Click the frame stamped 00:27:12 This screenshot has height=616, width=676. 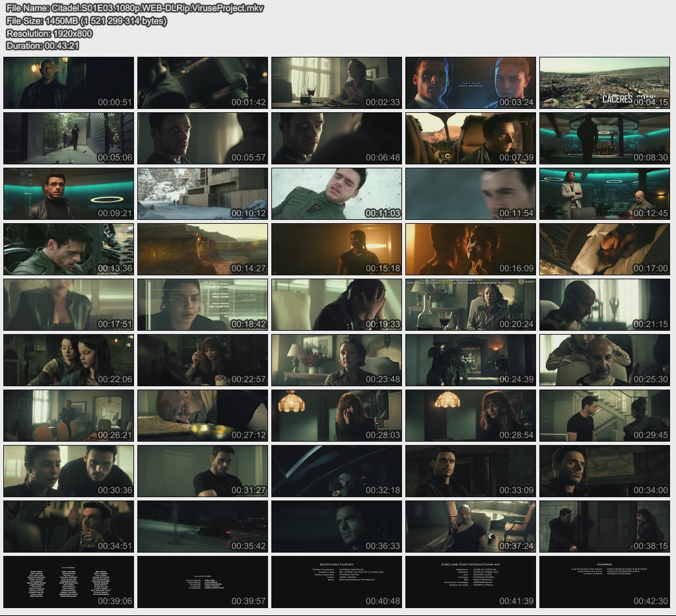point(203,415)
